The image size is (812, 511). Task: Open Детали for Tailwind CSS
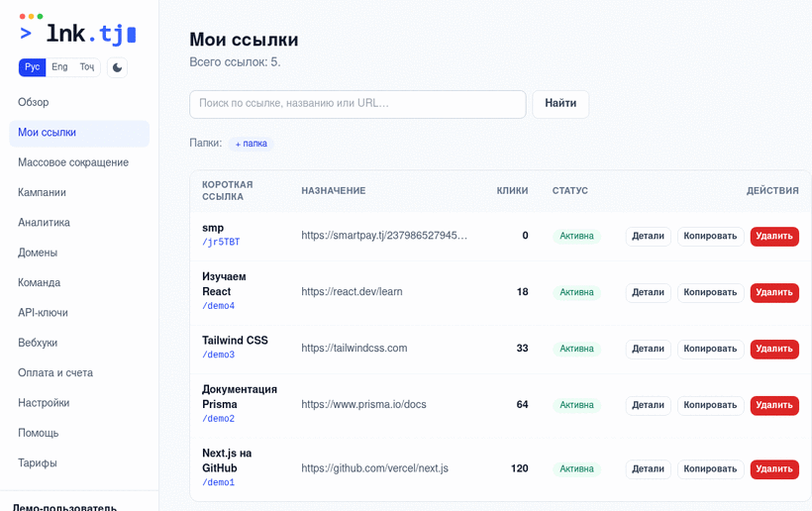[648, 349]
